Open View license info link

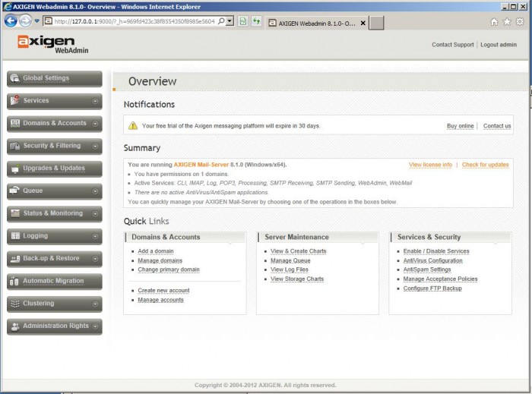click(x=430, y=165)
